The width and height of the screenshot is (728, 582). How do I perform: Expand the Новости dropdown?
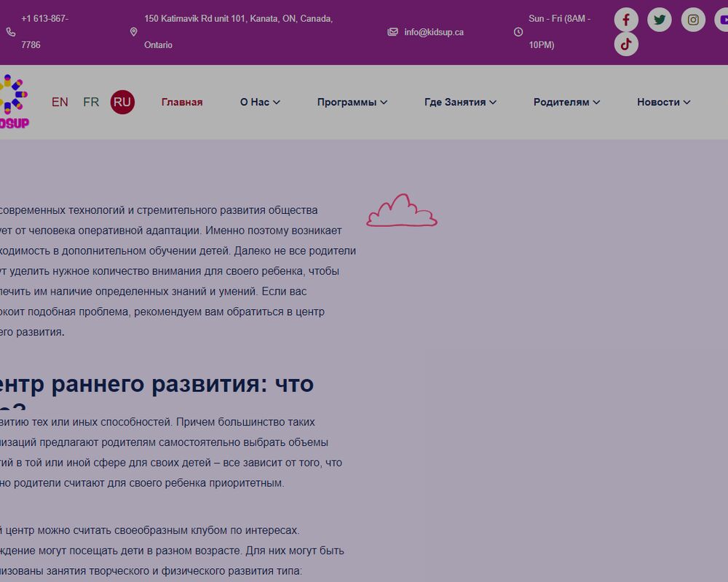663,102
